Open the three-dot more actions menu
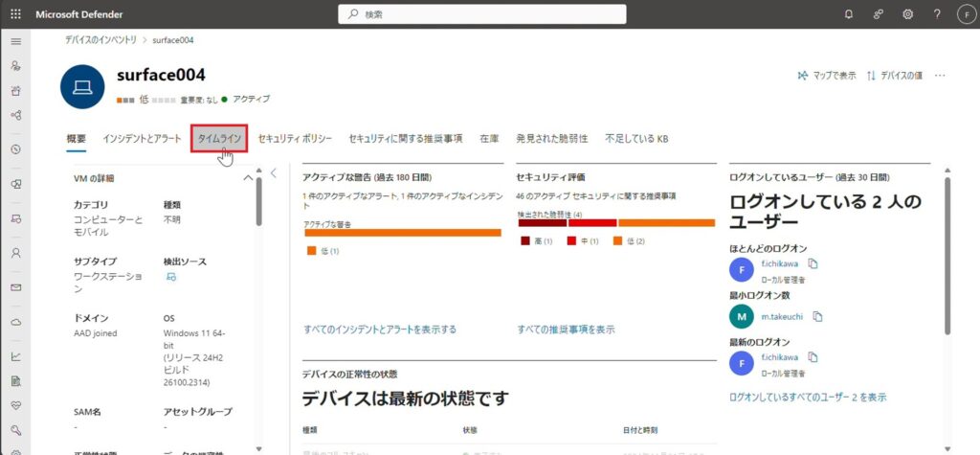Viewport: 980px width, 455px height. pyautogui.click(x=940, y=75)
